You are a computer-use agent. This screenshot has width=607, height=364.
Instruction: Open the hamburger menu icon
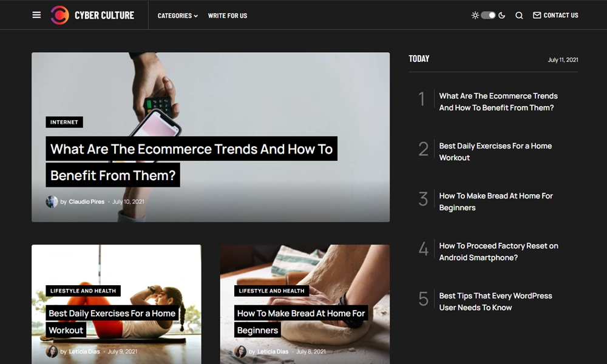coord(36,15)
